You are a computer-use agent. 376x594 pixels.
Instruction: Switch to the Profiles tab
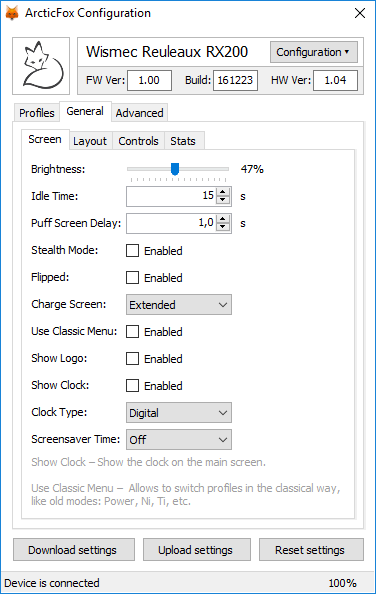click(37, 113)
